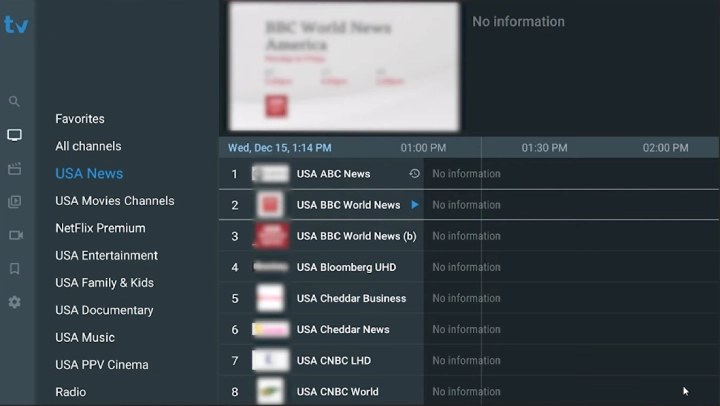Viewport: 720px width, 406px height.
Task: Select the Radio category
Action: pyautogui.click(x=70, y=392)
